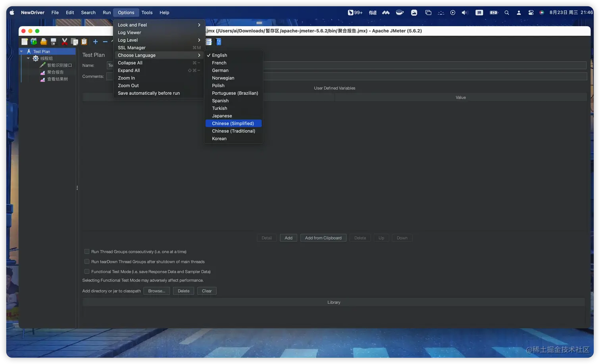Click Add from Clipboard button
Screen dimensions: 600x364
[x=323, y=238]
